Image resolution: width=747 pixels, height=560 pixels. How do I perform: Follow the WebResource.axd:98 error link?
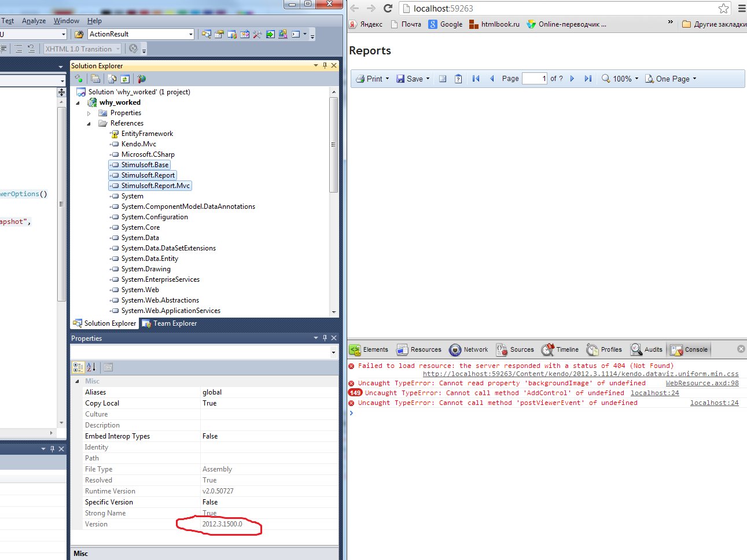702,383
